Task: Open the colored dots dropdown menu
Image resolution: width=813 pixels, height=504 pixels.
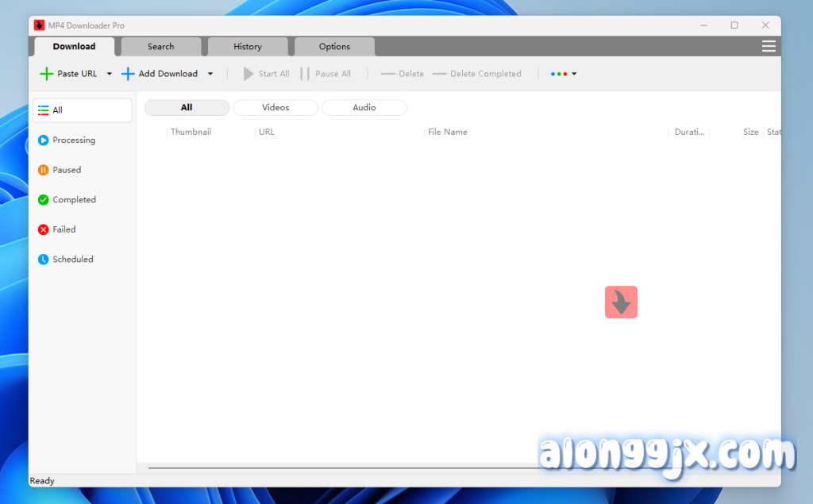Action: (564, 74)
